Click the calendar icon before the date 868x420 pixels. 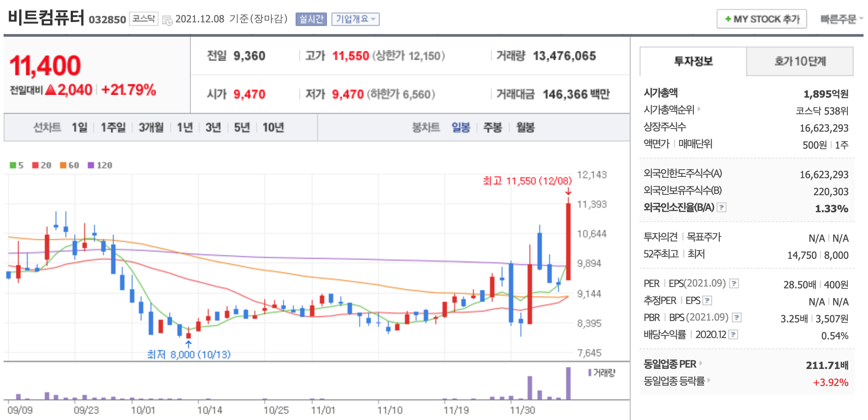(167, 20)
